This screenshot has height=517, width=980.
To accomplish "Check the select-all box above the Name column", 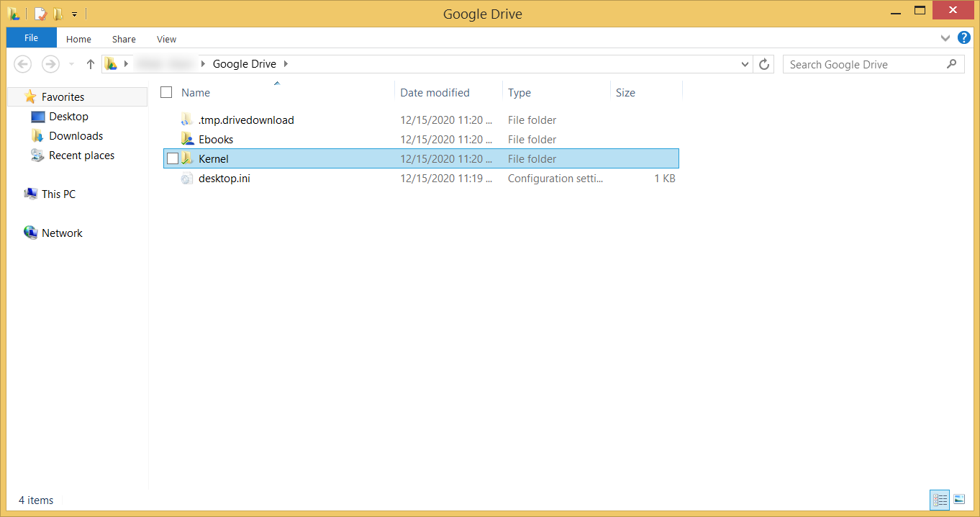I will coord(166,92).
